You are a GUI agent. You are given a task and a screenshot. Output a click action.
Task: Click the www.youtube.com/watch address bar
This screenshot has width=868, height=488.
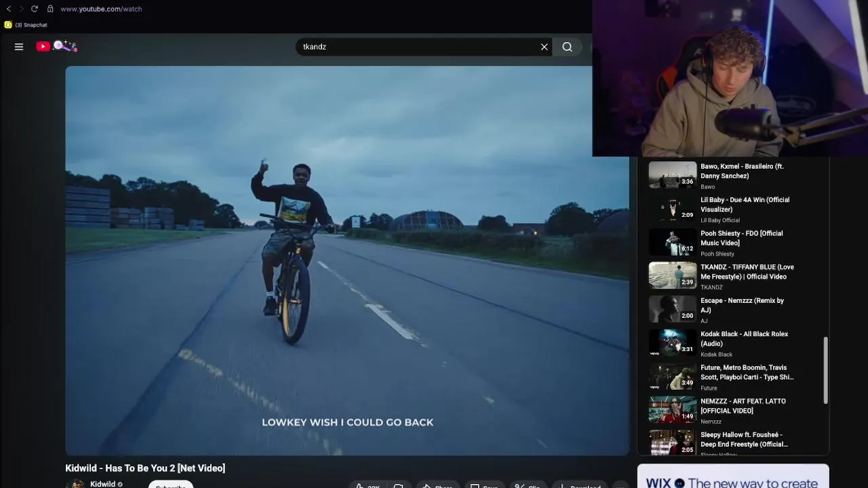pos(101,9)
